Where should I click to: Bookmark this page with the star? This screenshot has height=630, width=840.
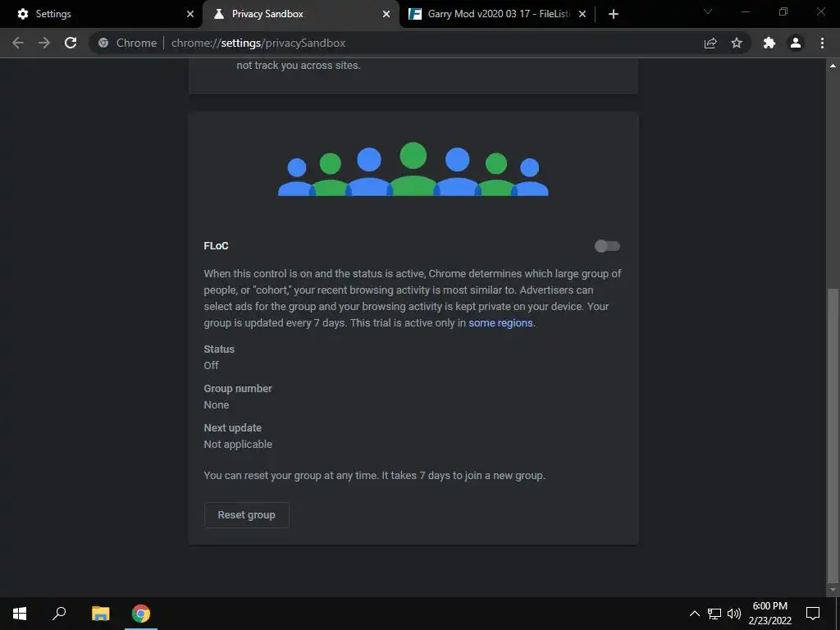tap(737, 43)
